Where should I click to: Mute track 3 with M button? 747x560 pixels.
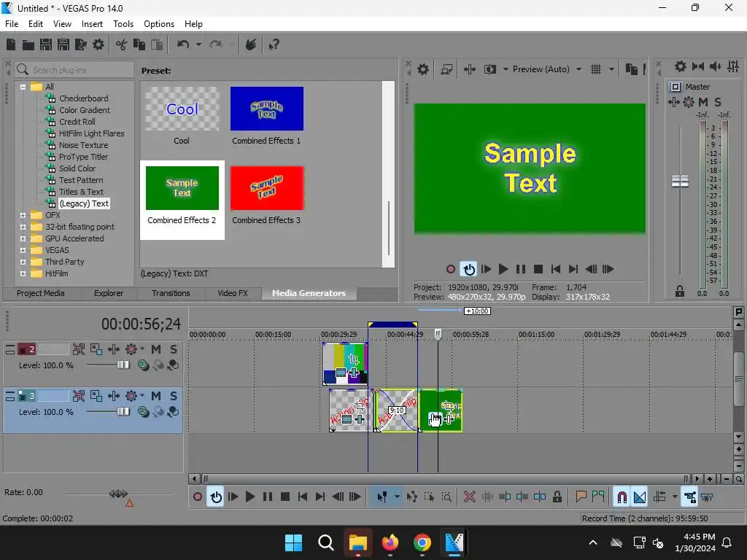(156, 396)
